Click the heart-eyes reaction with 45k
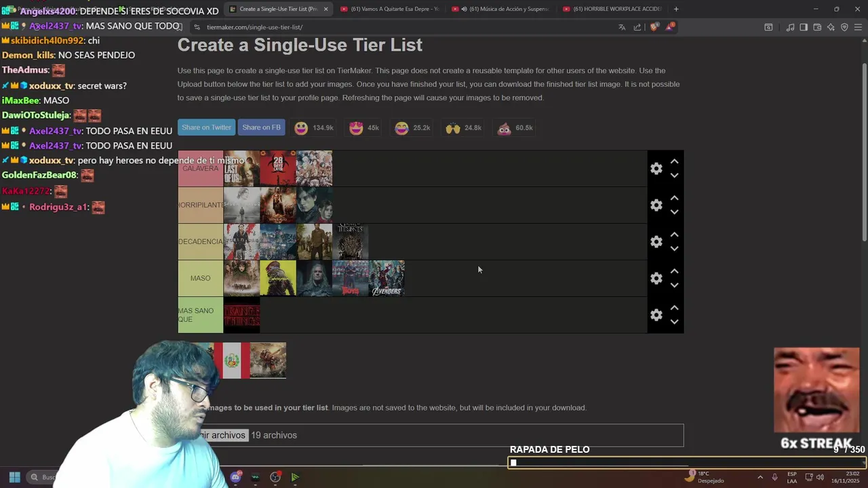The height and width of the screenshot is (488, 868). click(x=364, y=128)
